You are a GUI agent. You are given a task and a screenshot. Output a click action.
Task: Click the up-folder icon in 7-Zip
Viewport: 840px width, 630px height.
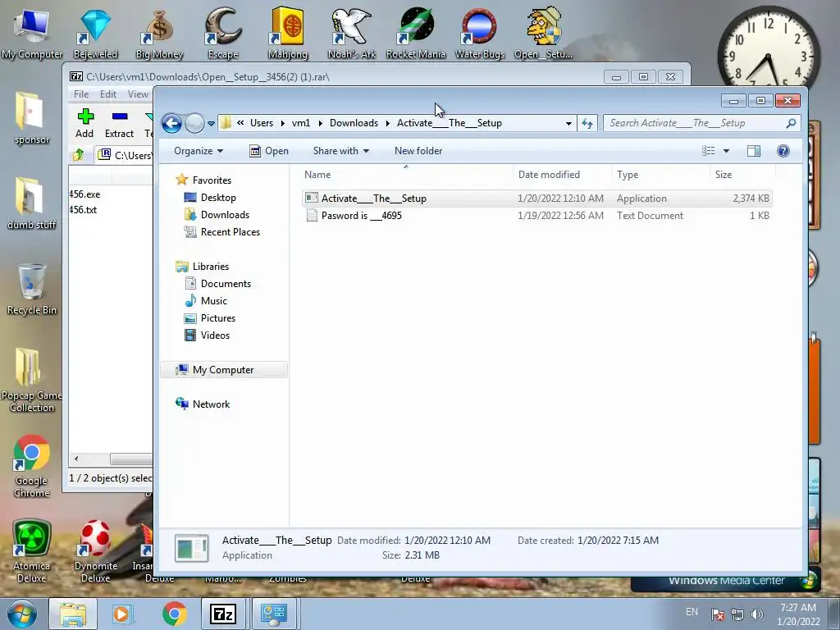(79, 155)
